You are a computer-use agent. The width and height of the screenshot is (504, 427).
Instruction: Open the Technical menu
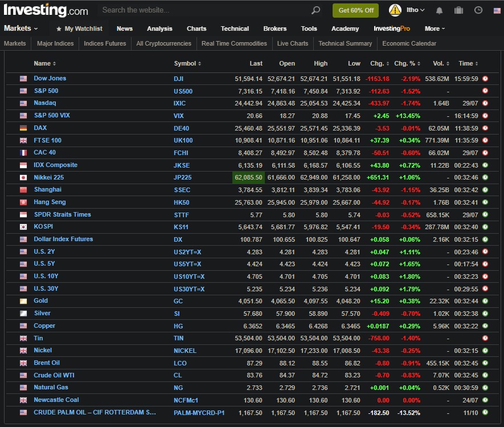[235, 29]
